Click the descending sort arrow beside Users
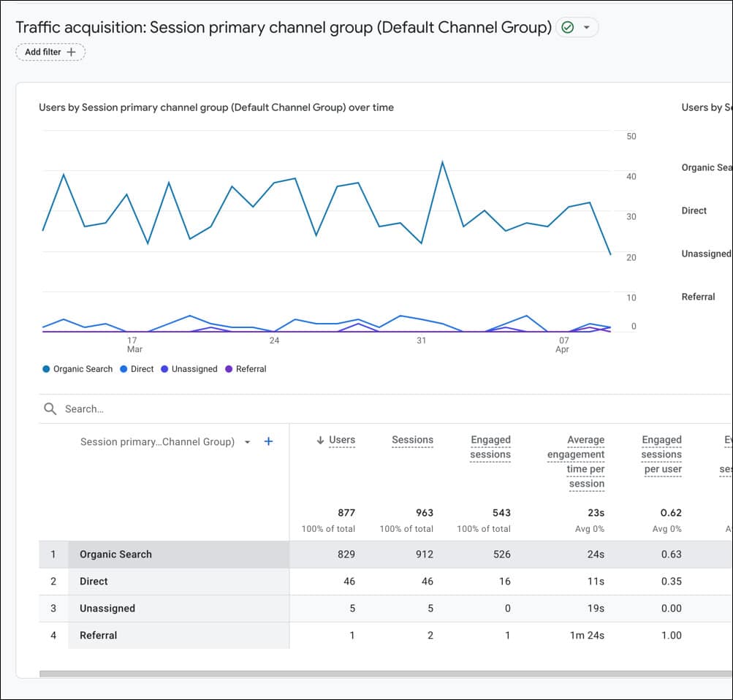 [320, 440]
